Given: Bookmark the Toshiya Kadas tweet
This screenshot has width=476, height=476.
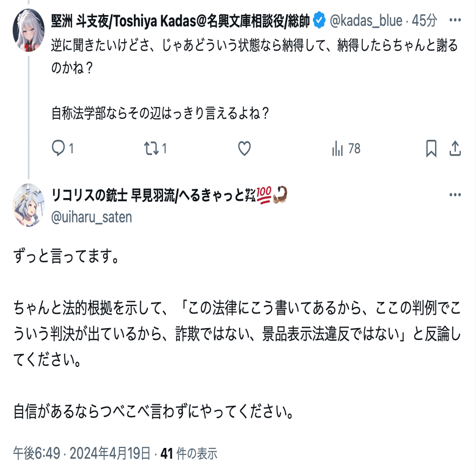Looking at the screenshot, I should (x=431, y=148).
